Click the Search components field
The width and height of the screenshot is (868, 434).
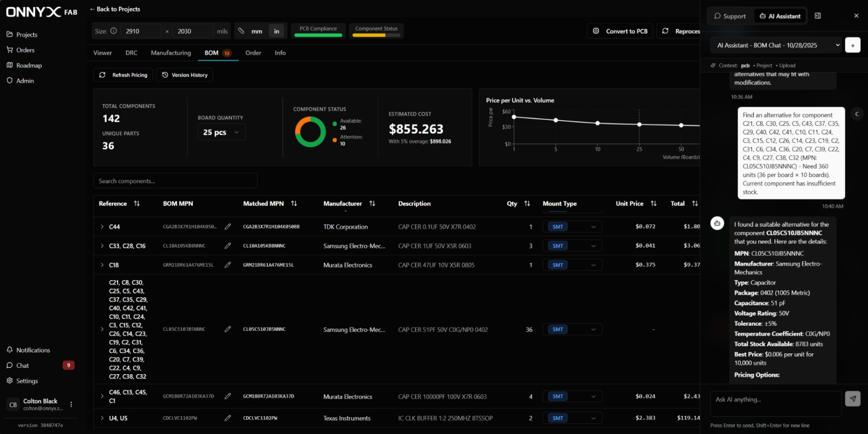click(x=175, y=181)
